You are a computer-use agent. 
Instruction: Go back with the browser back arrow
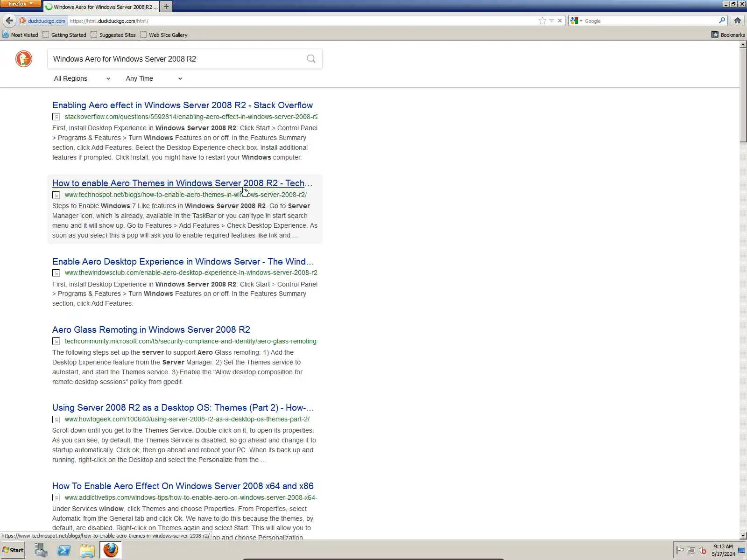coord(9,21)
